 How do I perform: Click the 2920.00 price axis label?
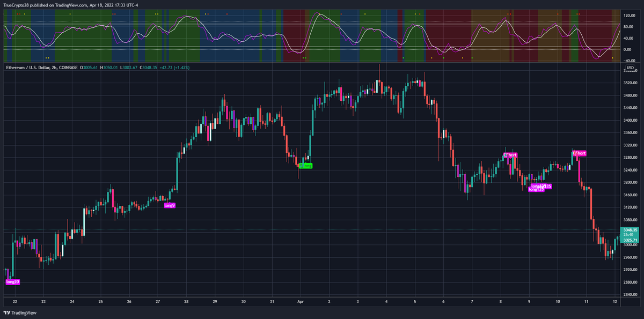[x=630, y=269]
